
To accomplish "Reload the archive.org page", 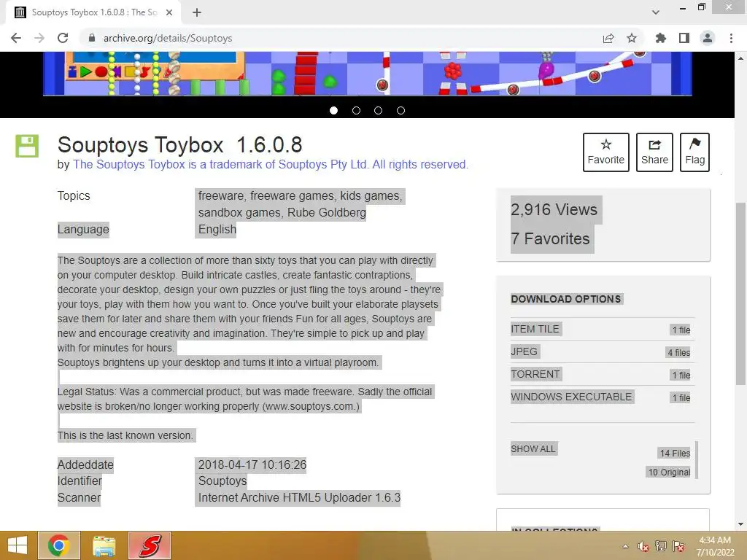I will (63, 38).
